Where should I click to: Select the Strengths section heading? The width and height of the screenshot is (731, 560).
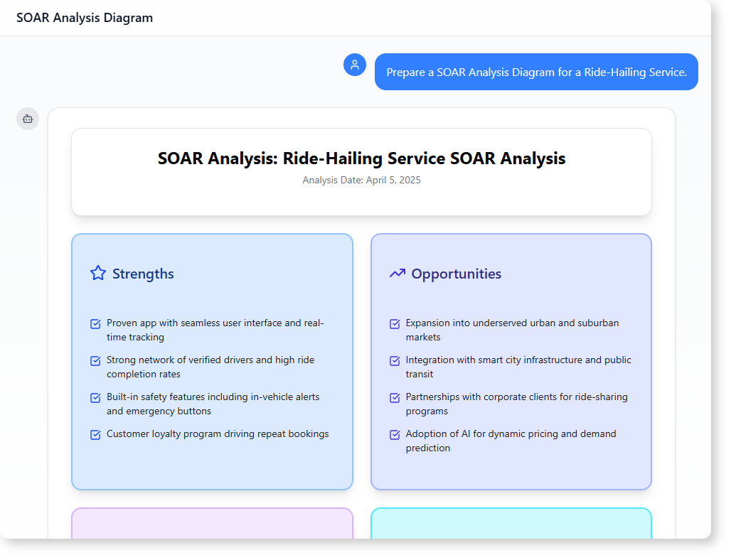tap(143, 274)
